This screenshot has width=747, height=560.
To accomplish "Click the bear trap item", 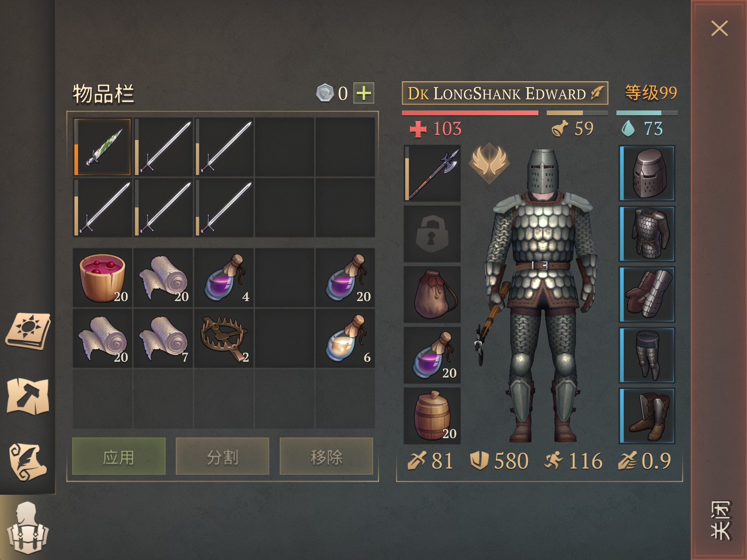I will click(x=224, y=339).
